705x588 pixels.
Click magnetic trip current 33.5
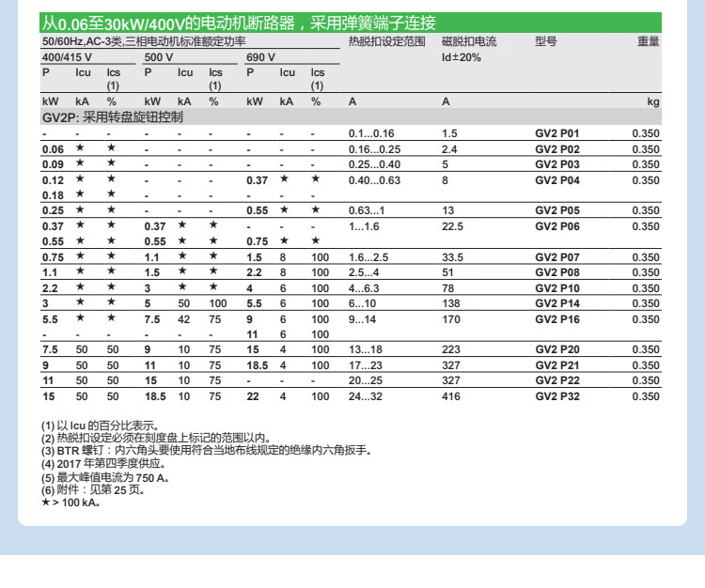pyautogui.click(x=452, y=257)
